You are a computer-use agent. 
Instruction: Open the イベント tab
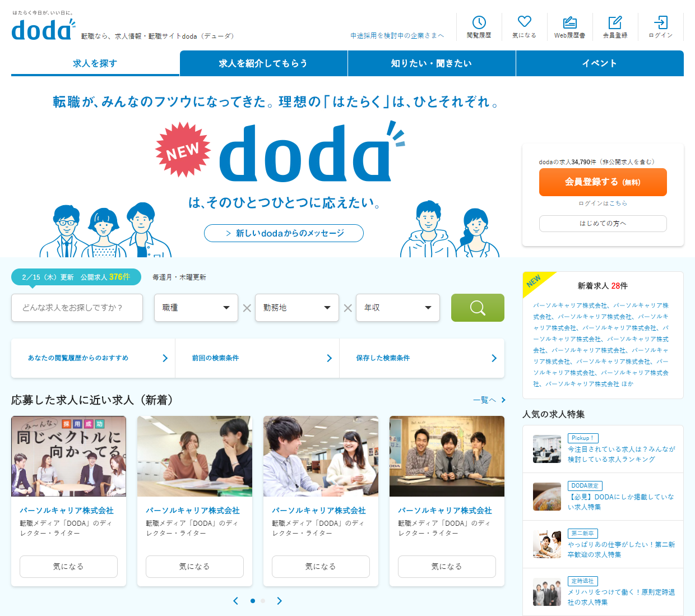(600, 63)
